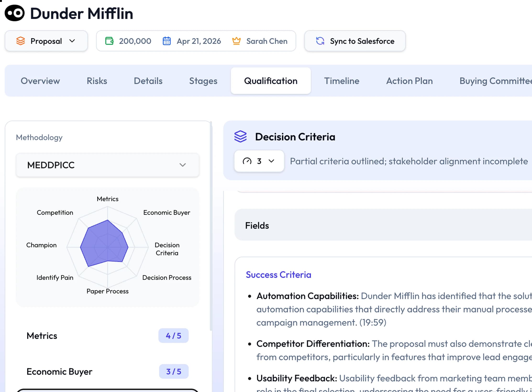Select the Qualification tab
This screenshot has width=532, height=392.
[271, 81]
